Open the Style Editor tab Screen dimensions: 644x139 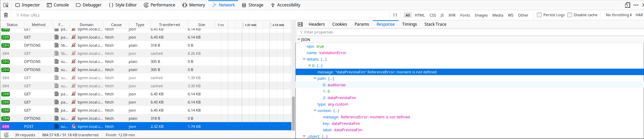point(123,5)
